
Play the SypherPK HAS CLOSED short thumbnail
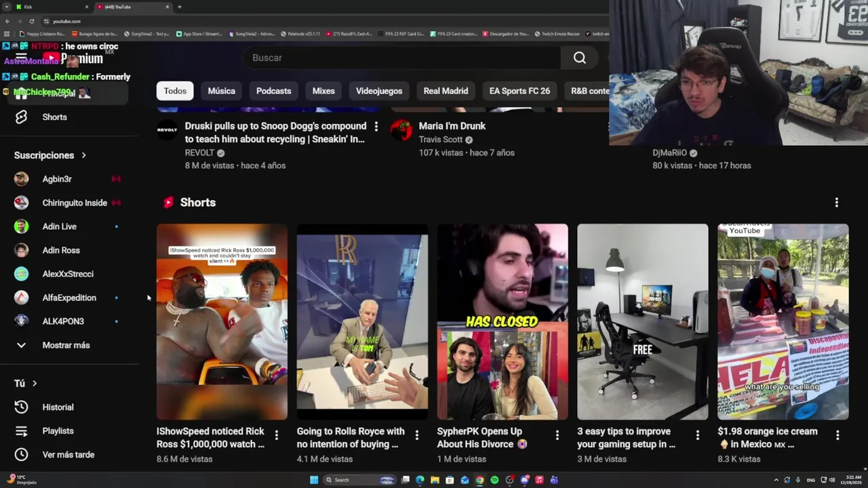[502, 321]
